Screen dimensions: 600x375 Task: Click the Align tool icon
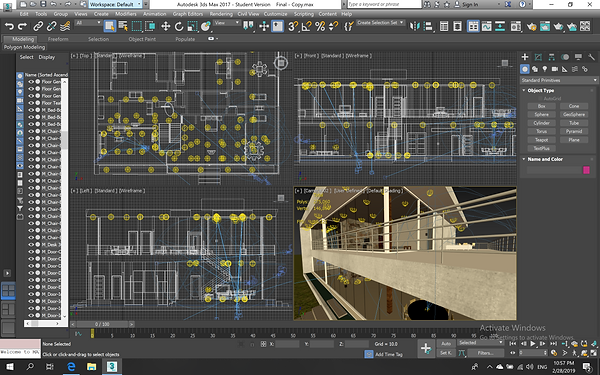tap(429, 26)
